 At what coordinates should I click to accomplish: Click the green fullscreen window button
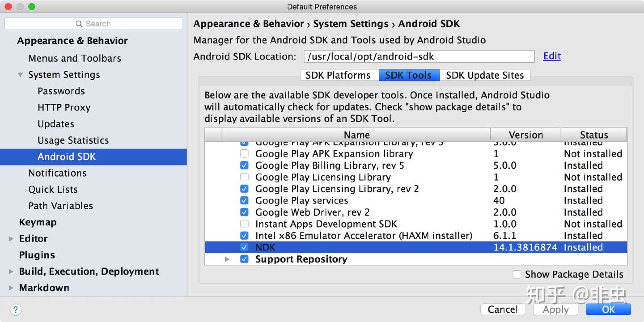click(31, 7)
